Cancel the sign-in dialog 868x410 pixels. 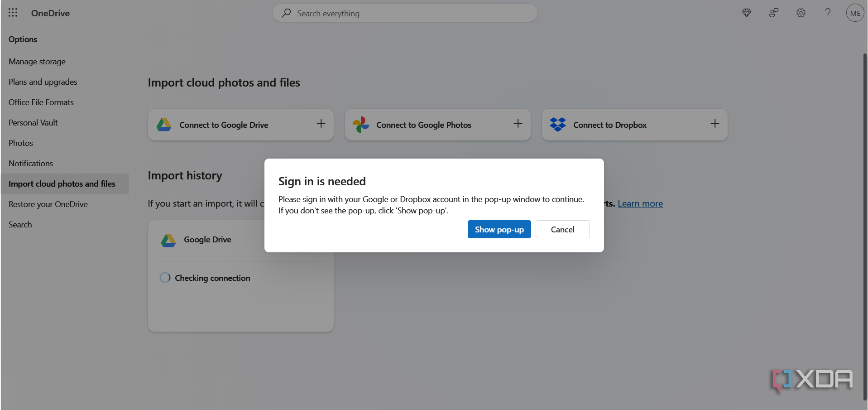click(x=562, y=229)
